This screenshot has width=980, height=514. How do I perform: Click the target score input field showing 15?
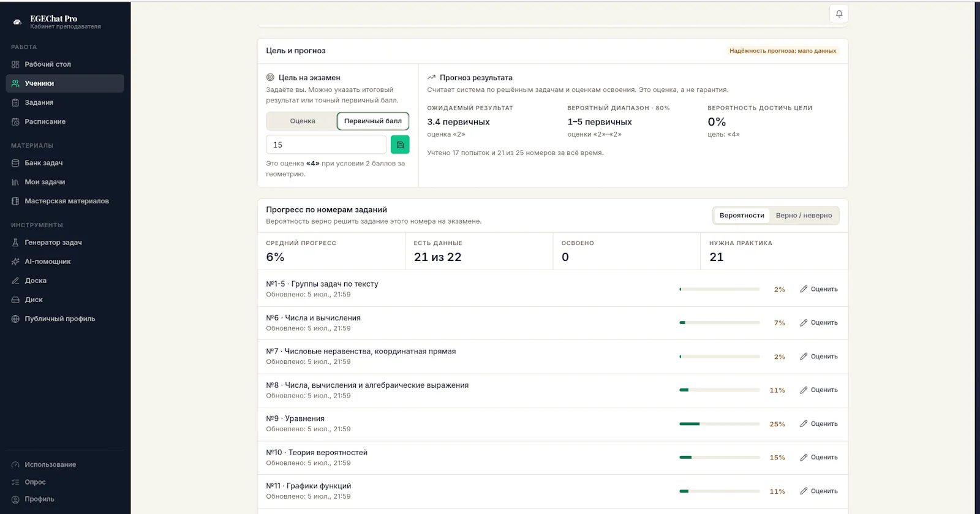(x=326, y=145)
